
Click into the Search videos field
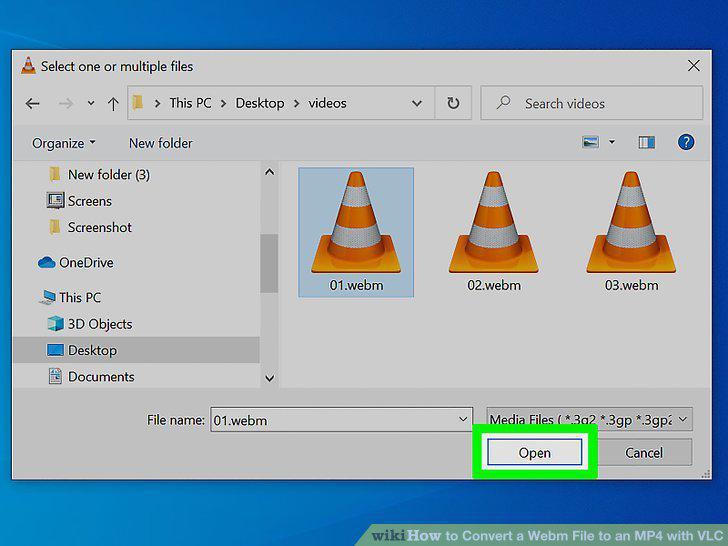[x=592, y=103]
